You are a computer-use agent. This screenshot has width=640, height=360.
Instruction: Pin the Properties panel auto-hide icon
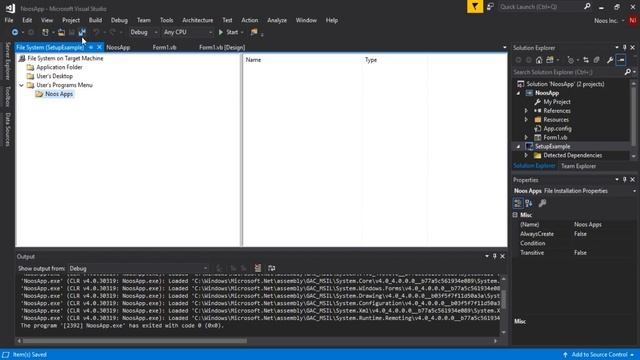(x=624, y=180)
